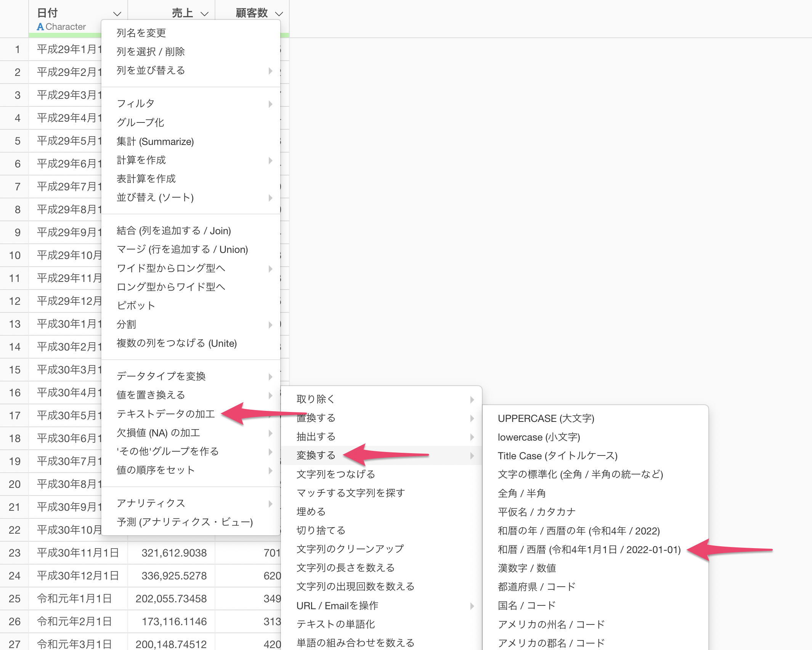Select Title Case (タイトルケース) option
Viewport: 812px width, 650px height.
595,456
